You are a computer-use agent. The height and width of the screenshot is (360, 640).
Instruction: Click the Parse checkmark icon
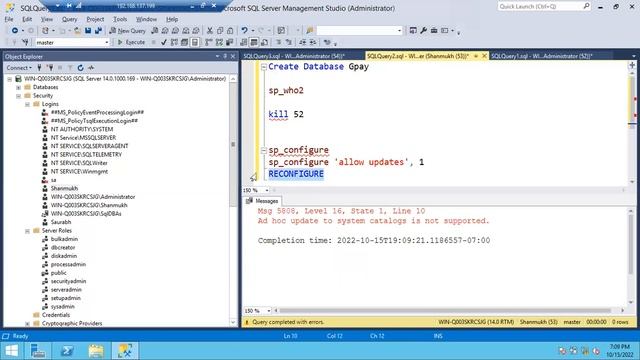(164, 42)
